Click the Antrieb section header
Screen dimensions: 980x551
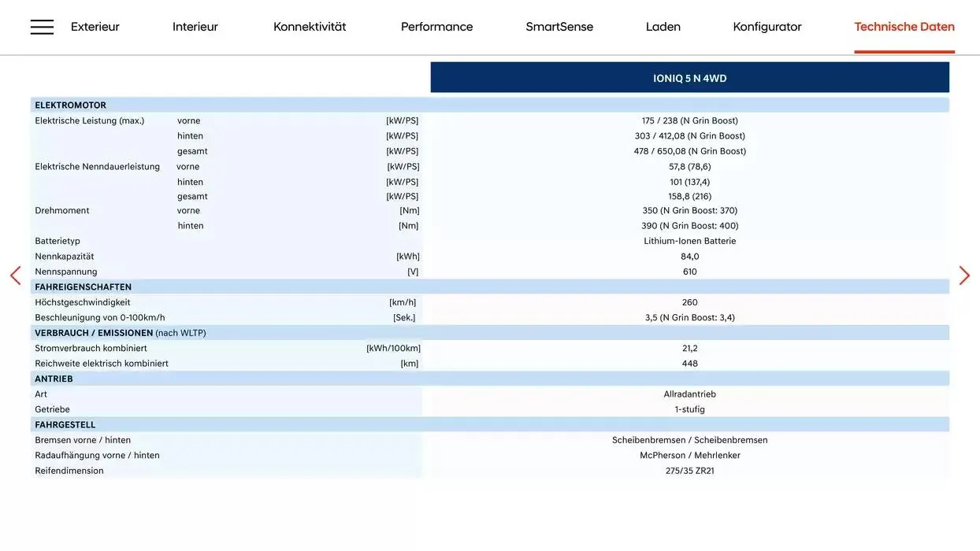[53, 377]
